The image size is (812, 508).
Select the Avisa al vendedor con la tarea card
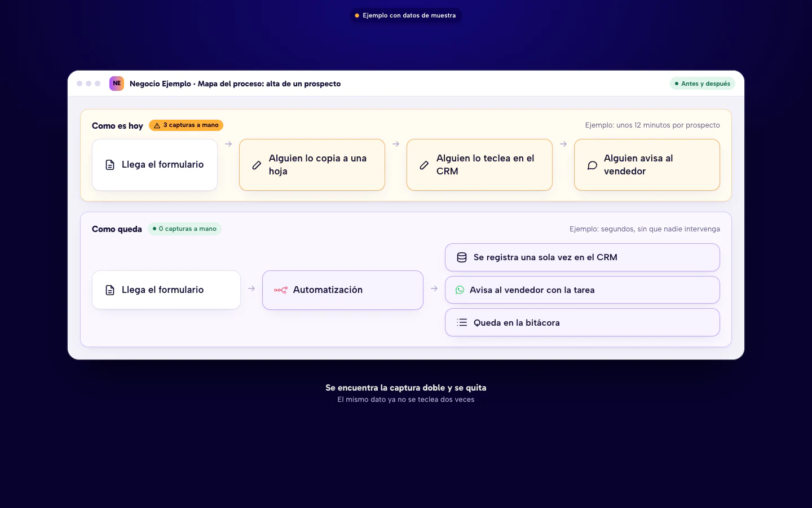582,290
